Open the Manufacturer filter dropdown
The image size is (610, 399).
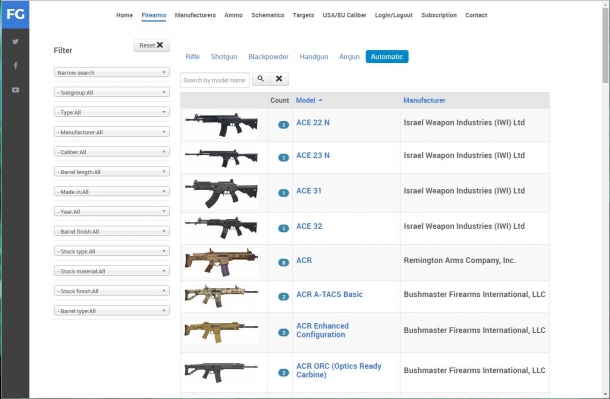pos(112,132)
